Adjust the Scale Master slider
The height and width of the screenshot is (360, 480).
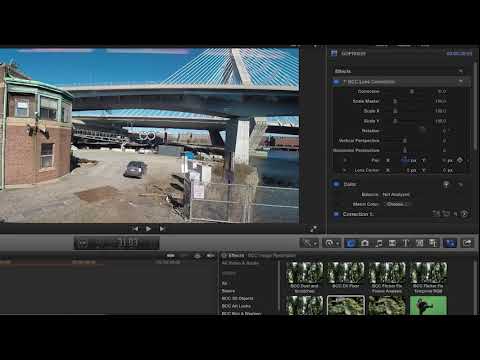[395, 101]
